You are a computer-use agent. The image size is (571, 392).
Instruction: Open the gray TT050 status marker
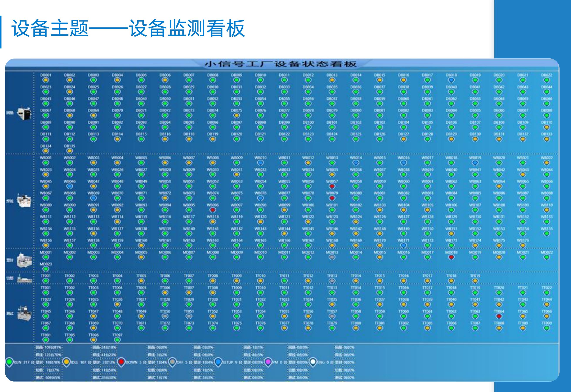(165, 316)
